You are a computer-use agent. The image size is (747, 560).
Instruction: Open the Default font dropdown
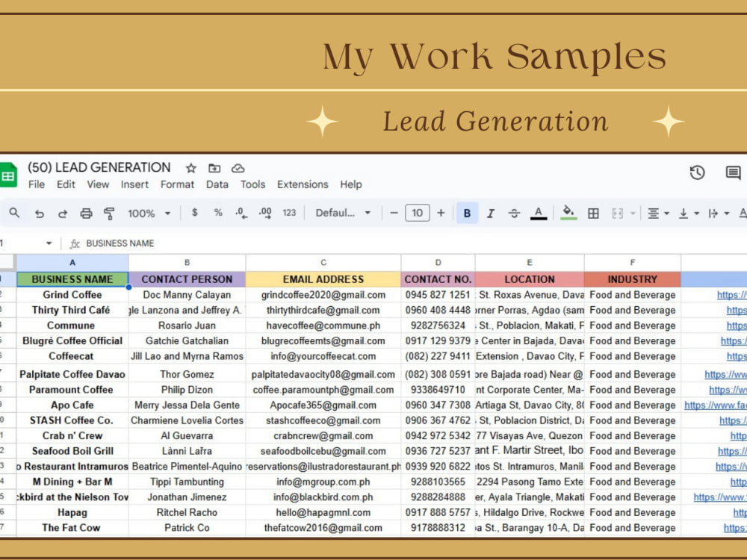coord(343,214)
